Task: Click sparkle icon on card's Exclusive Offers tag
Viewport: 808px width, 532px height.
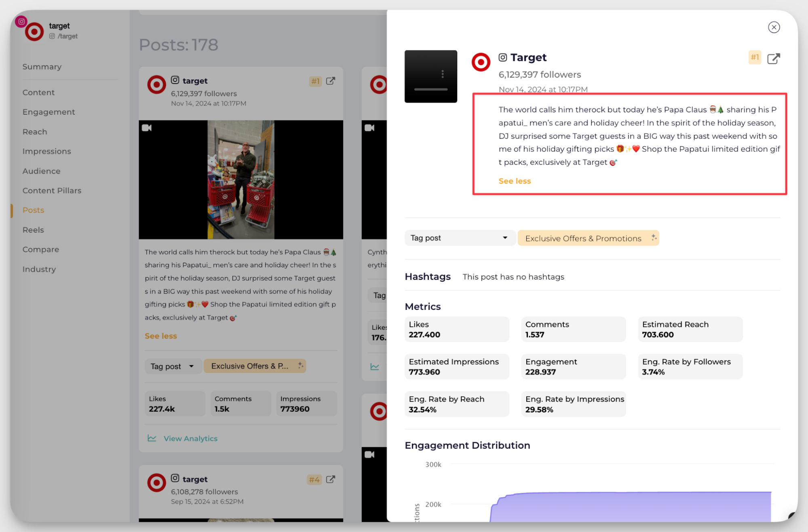Action: 300,365
